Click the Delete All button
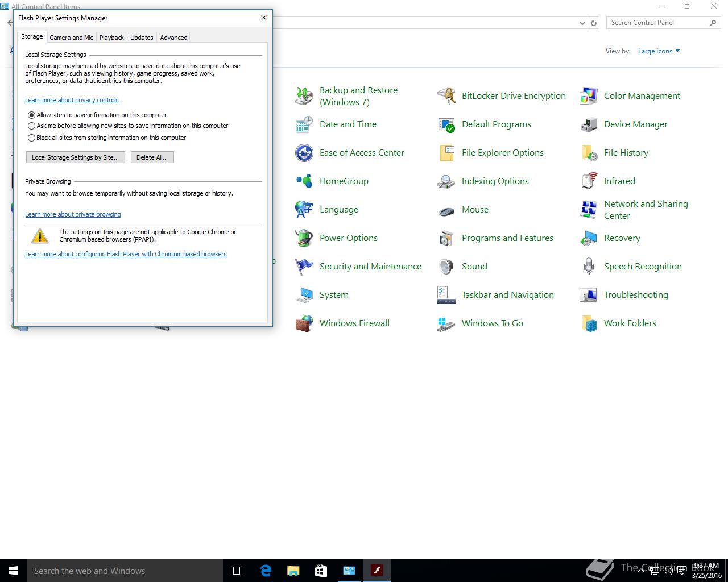Image resolution: width=728 pixels, height=582 pixels. click(152, 157)
